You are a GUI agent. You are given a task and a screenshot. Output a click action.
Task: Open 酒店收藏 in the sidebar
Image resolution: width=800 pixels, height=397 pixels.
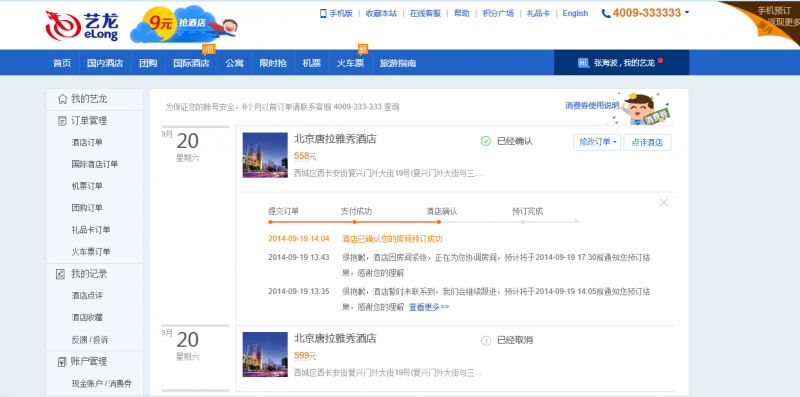coord(87,317)
